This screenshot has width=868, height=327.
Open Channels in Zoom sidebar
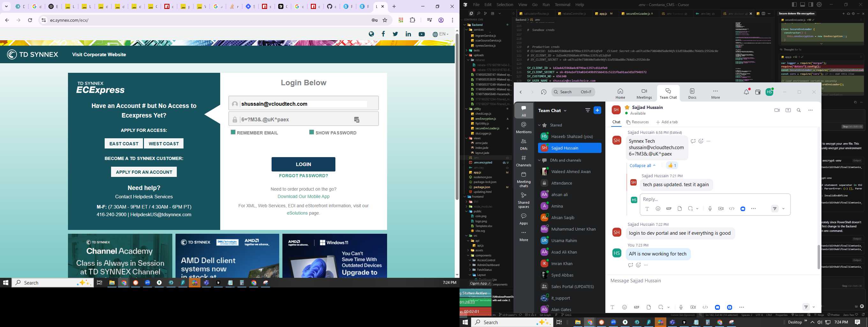(524, 161)
